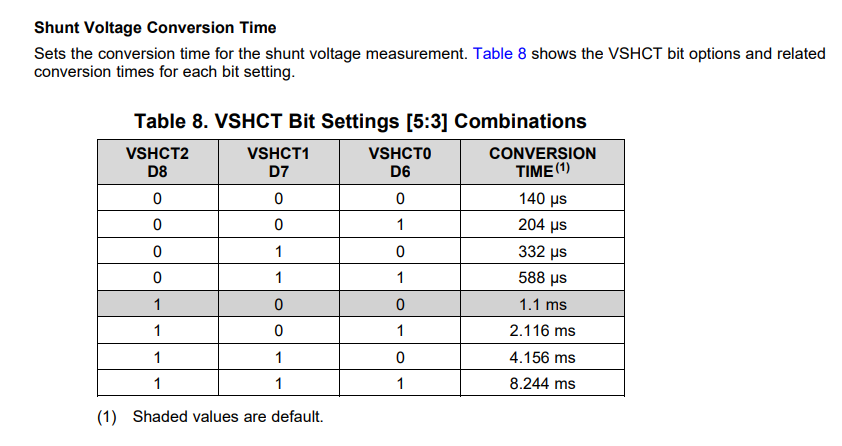842x446 pixels.
Task: Click VSHCT1 value in the 332 µs row
Action: pyautogui.click(x=278, y=251)
